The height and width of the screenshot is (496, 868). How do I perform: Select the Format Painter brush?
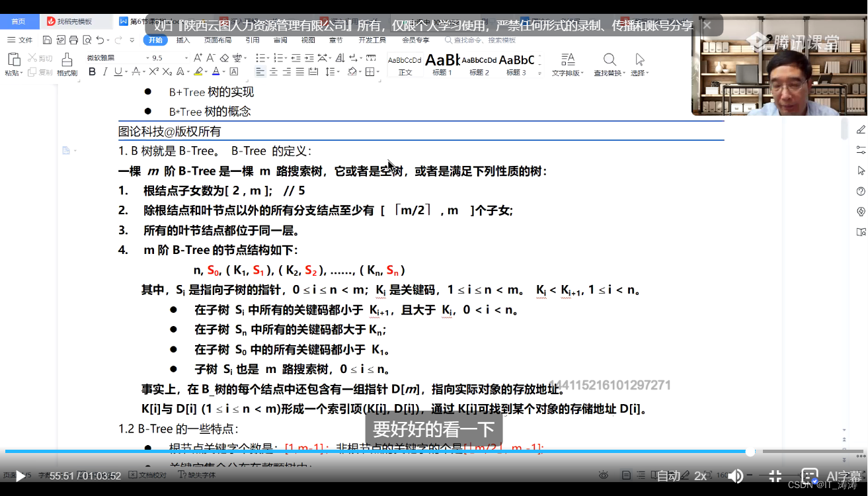67,60
